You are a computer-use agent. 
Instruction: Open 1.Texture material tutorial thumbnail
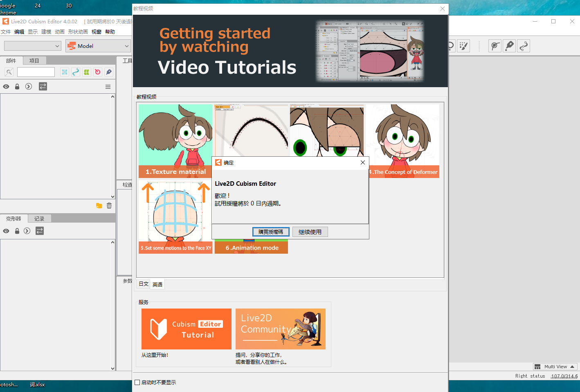coord(175,141)
